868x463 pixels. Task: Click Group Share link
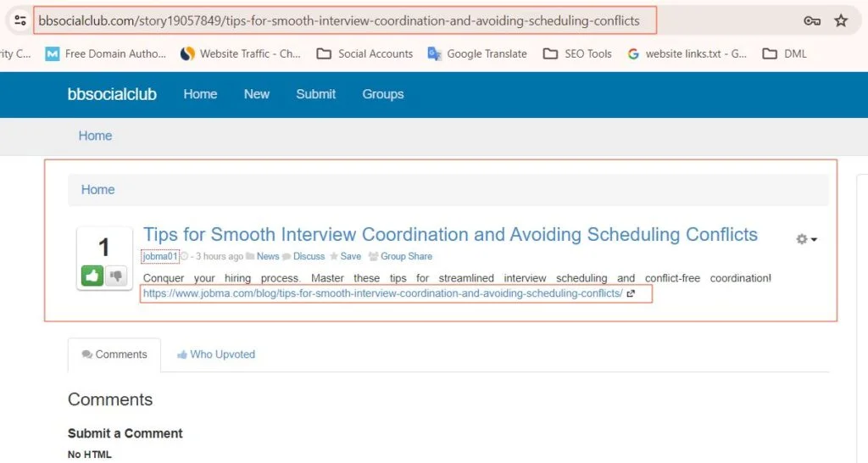click(406, 256)
